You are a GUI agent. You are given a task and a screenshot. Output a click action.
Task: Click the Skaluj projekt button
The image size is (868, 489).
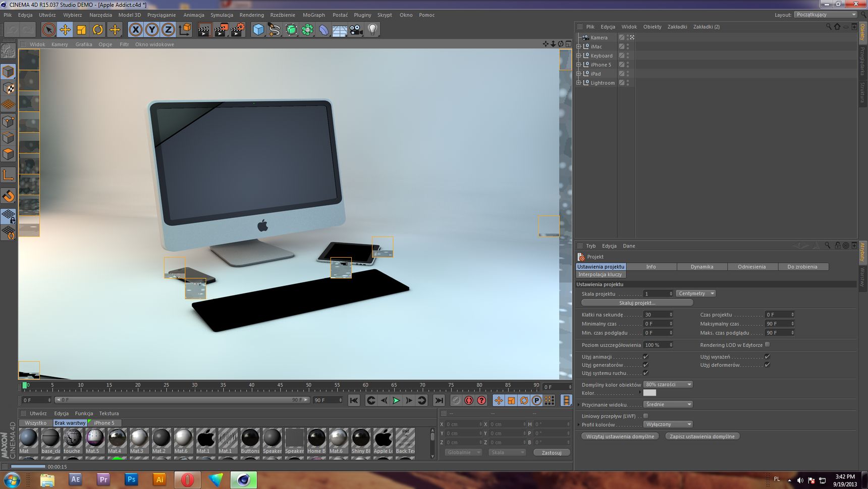[637, 303]
